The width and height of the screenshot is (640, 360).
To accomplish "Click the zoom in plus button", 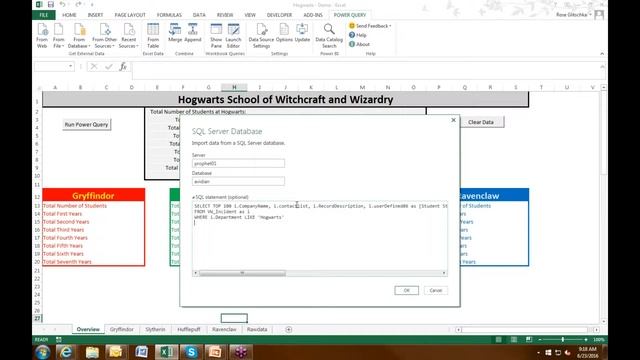I will coord(586,340).
